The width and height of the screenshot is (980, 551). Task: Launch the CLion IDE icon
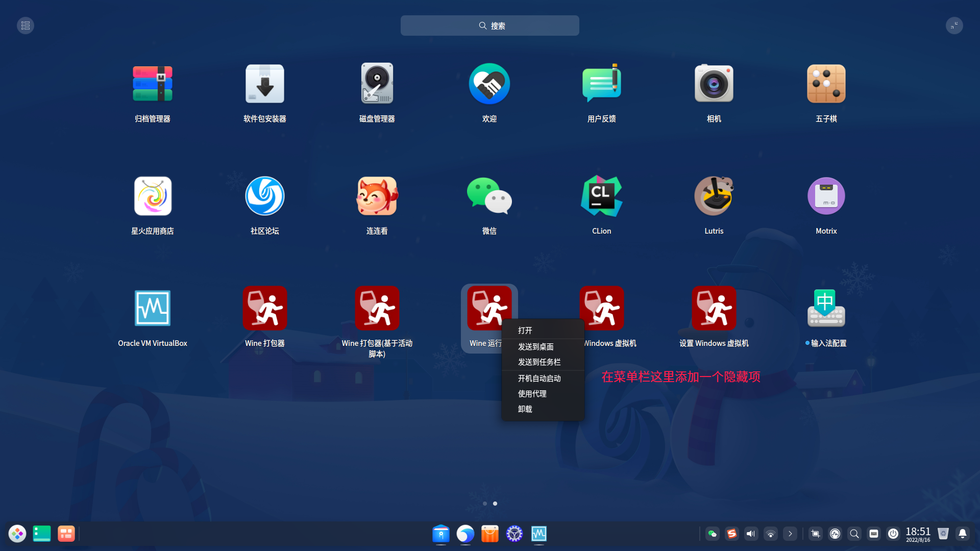click(601, 196)
